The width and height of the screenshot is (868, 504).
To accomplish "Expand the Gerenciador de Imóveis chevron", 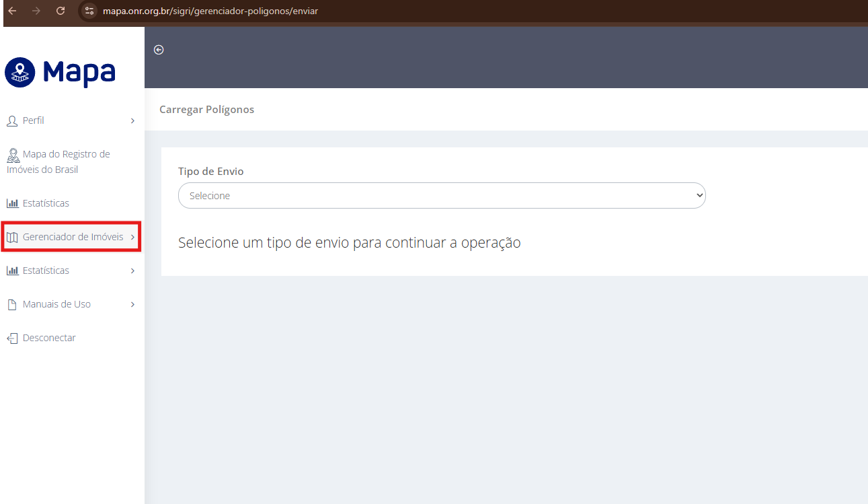I will click(x=132, y=237).
